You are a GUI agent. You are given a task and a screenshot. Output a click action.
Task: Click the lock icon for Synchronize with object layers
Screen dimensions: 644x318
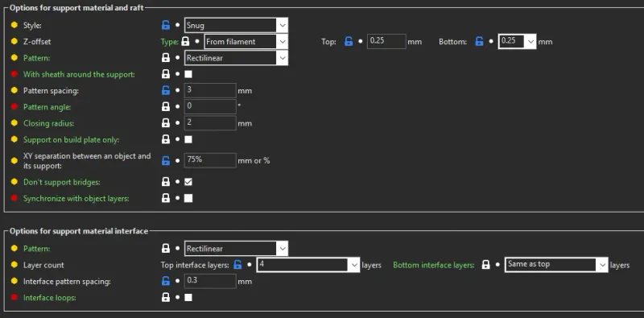tap(166, 198)
